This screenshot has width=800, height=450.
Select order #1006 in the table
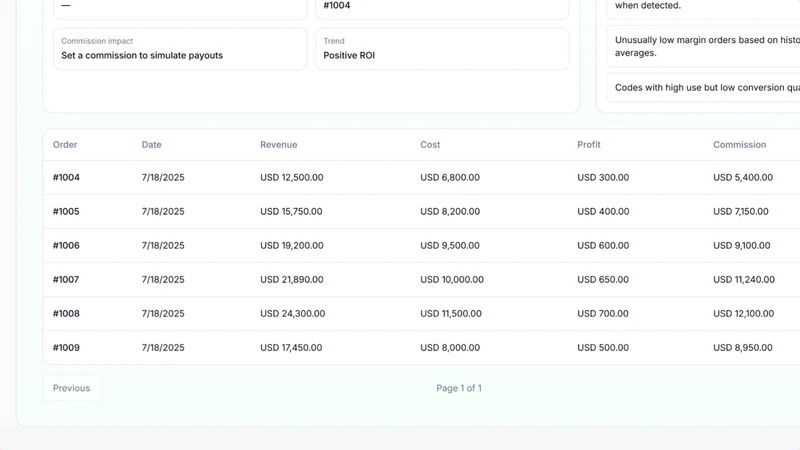pos(66,245)
